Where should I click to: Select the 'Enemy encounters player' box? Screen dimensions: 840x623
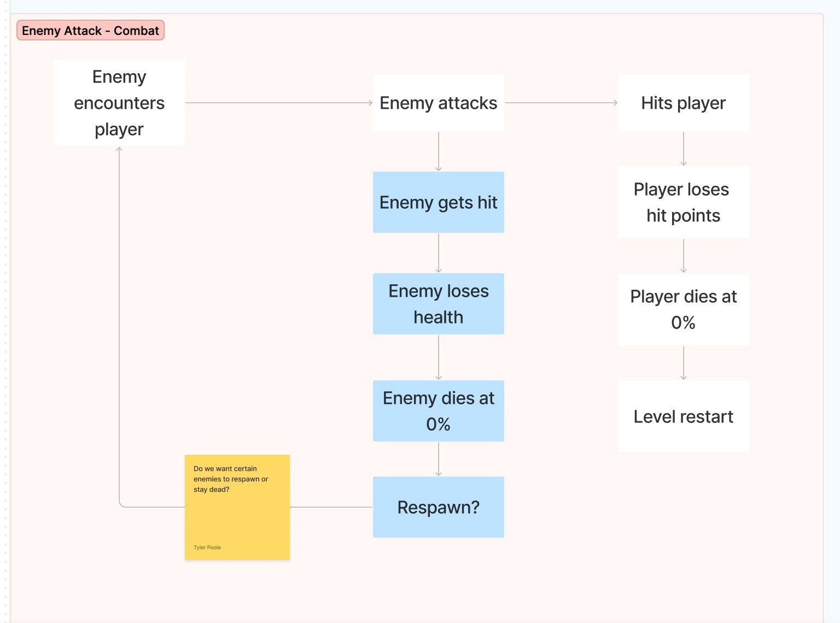point(119,103)
